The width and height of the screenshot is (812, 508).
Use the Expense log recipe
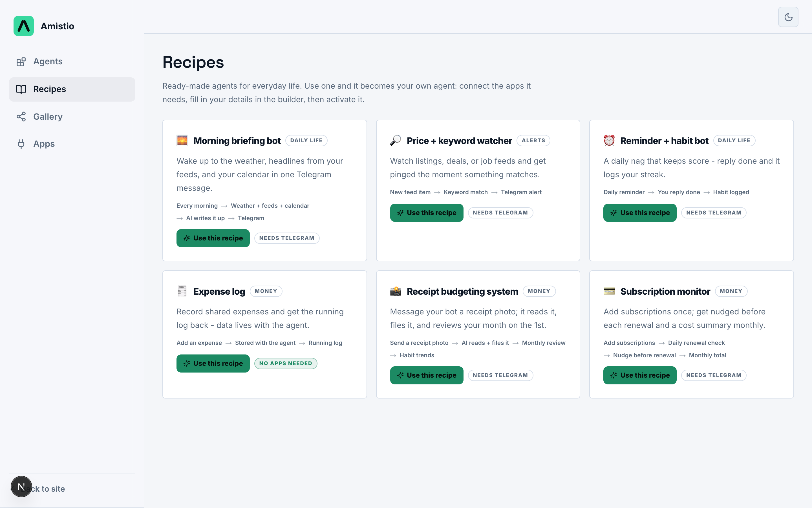point(213,364)
